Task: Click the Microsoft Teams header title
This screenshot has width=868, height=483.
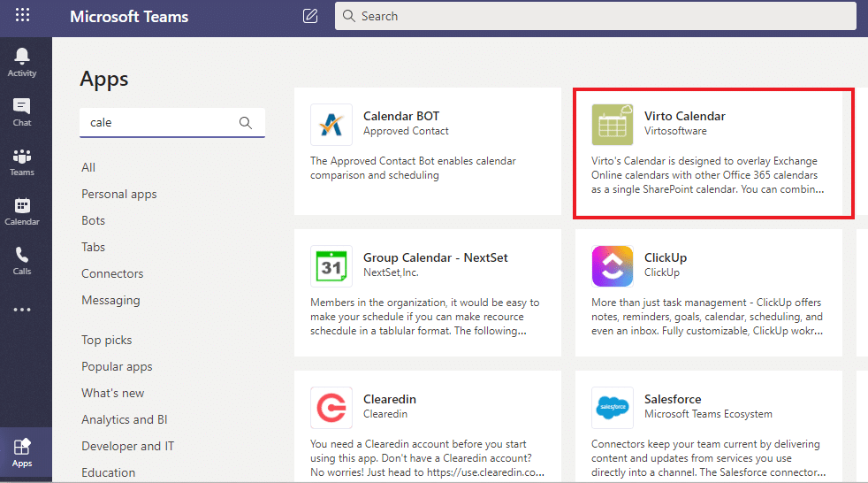Action: [129, 17]
